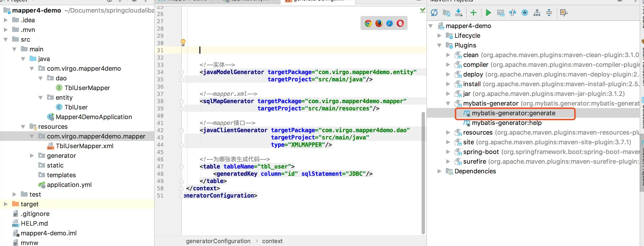Expand the test folder
The image size is (644, 246).
click(14, 194)
